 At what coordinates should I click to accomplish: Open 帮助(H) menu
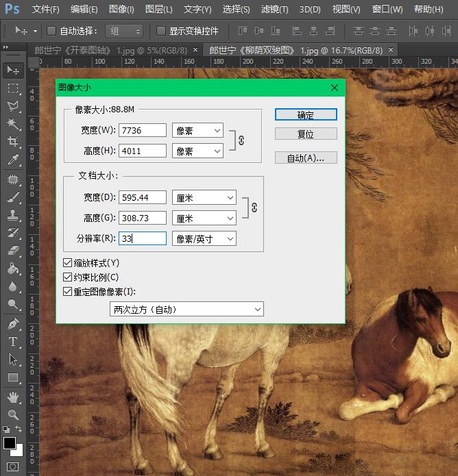pyautogui.click(x=429, y=10)
